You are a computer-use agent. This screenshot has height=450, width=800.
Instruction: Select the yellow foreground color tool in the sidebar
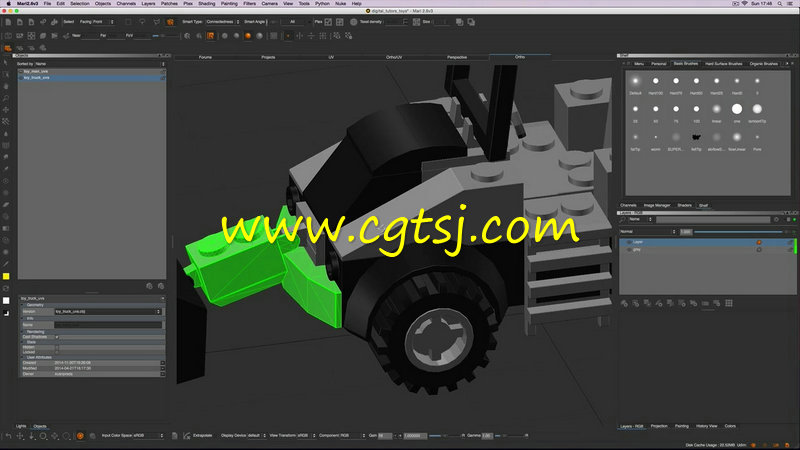coord(6,276)
